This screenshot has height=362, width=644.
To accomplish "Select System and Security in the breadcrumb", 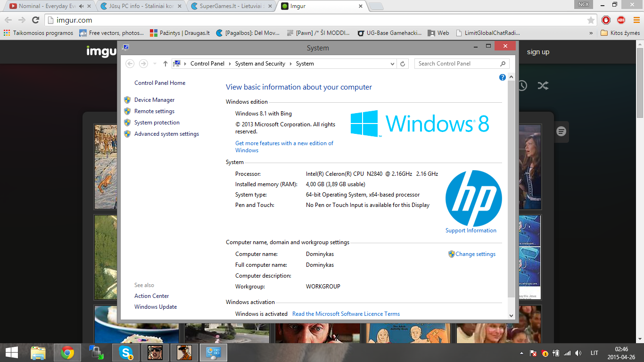I will [260, 64].
